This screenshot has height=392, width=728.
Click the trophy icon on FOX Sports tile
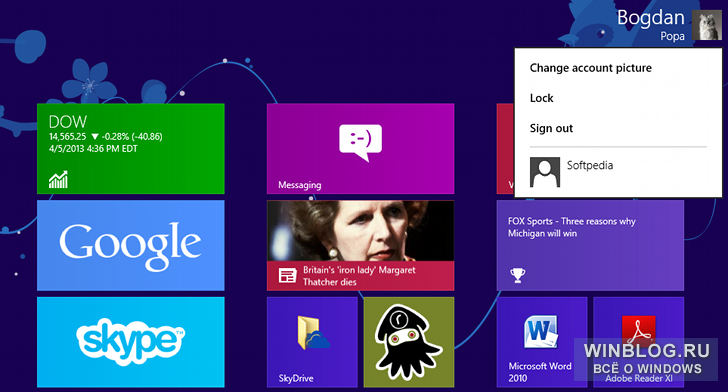point(518,275)
